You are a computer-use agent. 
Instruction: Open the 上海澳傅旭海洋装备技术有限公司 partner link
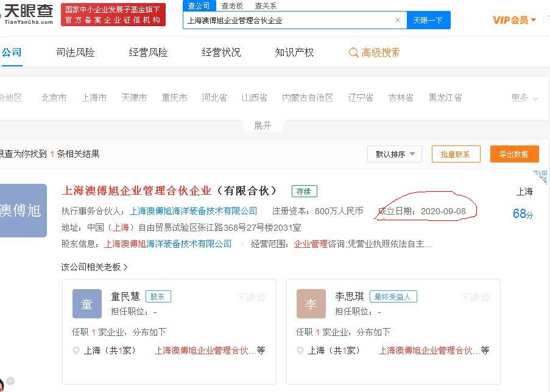click(x=193, y=211)
